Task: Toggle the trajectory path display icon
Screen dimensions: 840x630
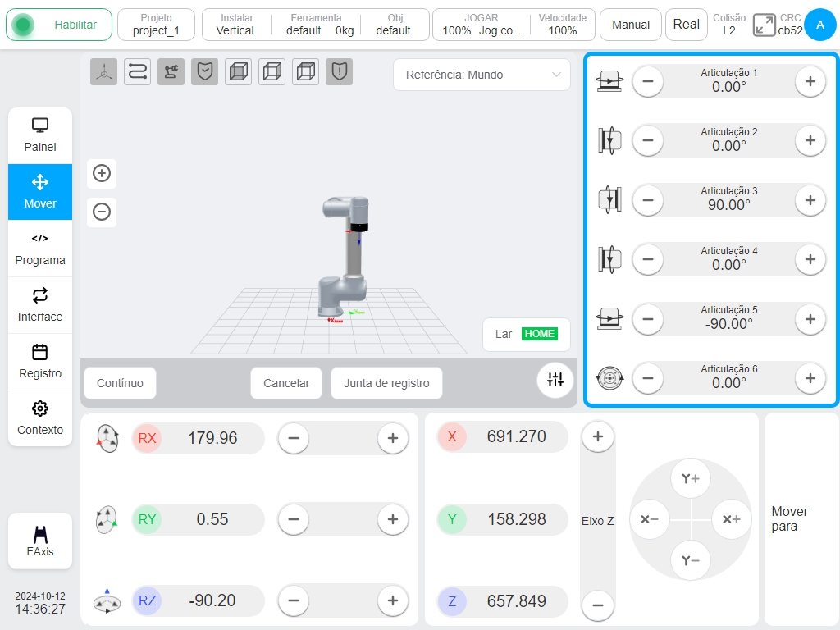Action: coord(138,72)
